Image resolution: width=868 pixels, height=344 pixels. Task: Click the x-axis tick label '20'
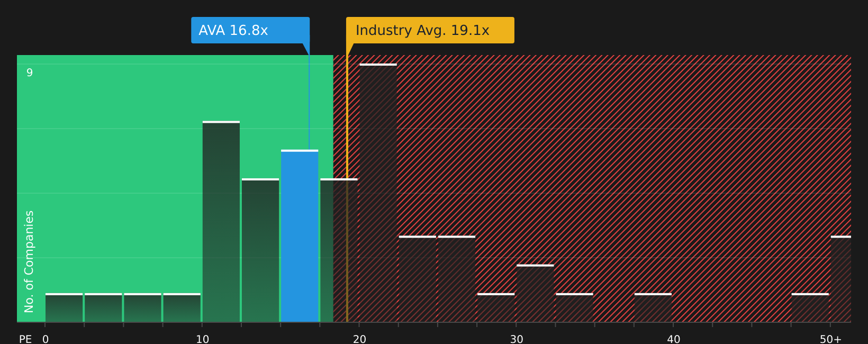click(359, 339)
